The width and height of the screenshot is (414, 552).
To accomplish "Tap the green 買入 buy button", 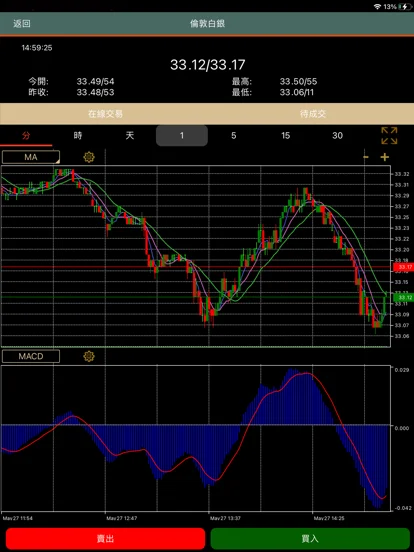I will click(x=310, y=539).
